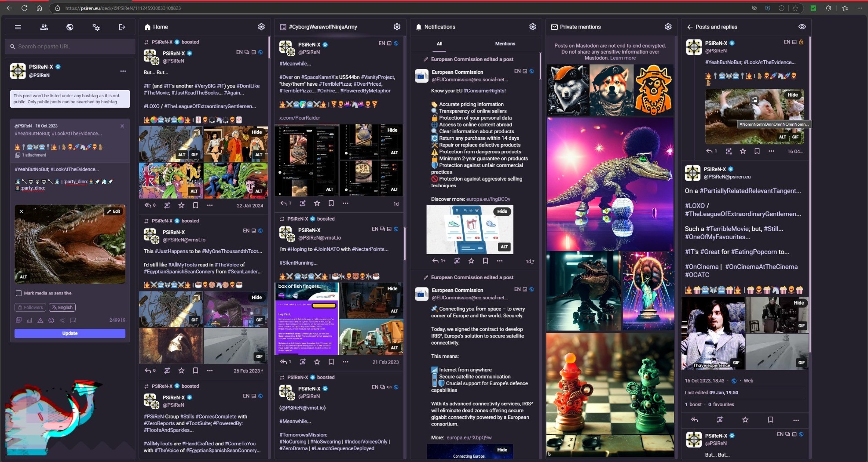Screen dimensions: 868x462
Task: Open the #PartiallyRelatedRelevantTangent hashtag
Action: [750, 191]
